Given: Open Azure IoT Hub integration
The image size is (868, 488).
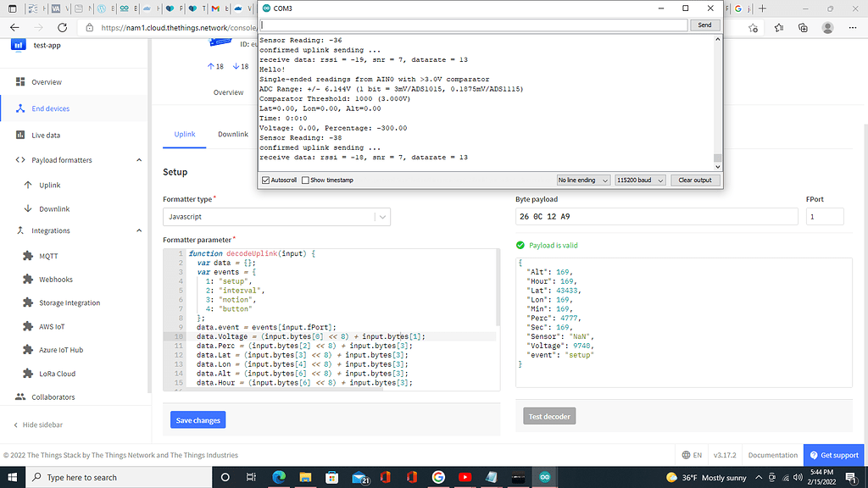Looking at the screenshot, I should (x=61, y=350).
